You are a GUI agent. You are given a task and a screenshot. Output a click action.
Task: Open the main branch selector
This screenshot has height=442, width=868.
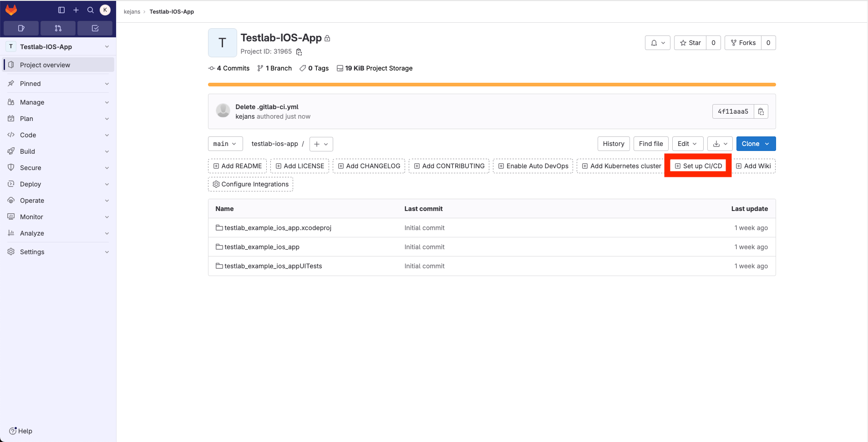point(225,144)
